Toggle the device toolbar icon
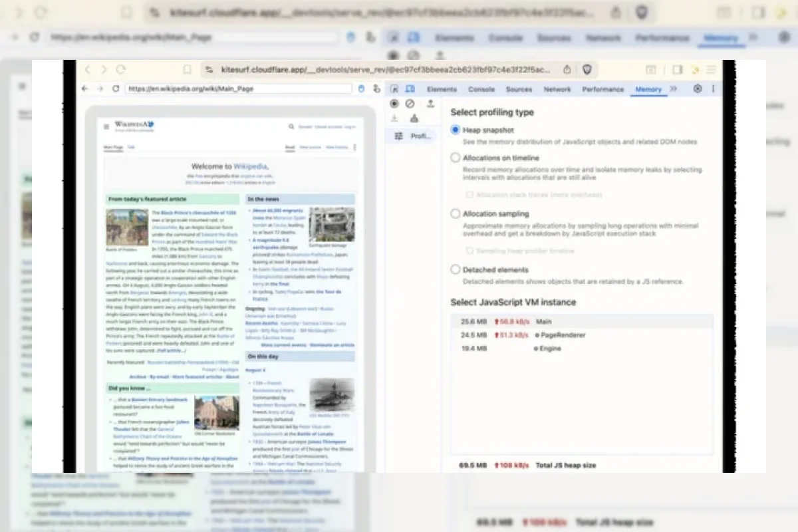 coord(410,88)
